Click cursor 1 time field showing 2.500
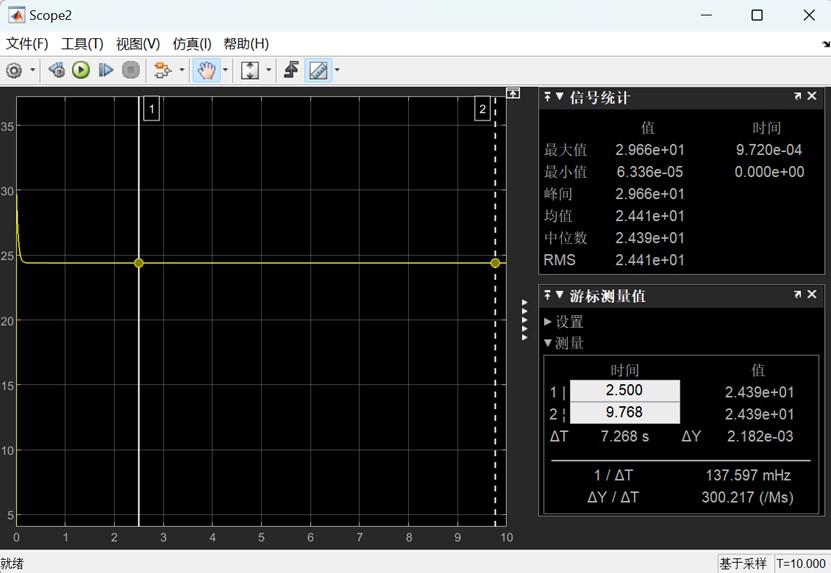 (624, 391)
